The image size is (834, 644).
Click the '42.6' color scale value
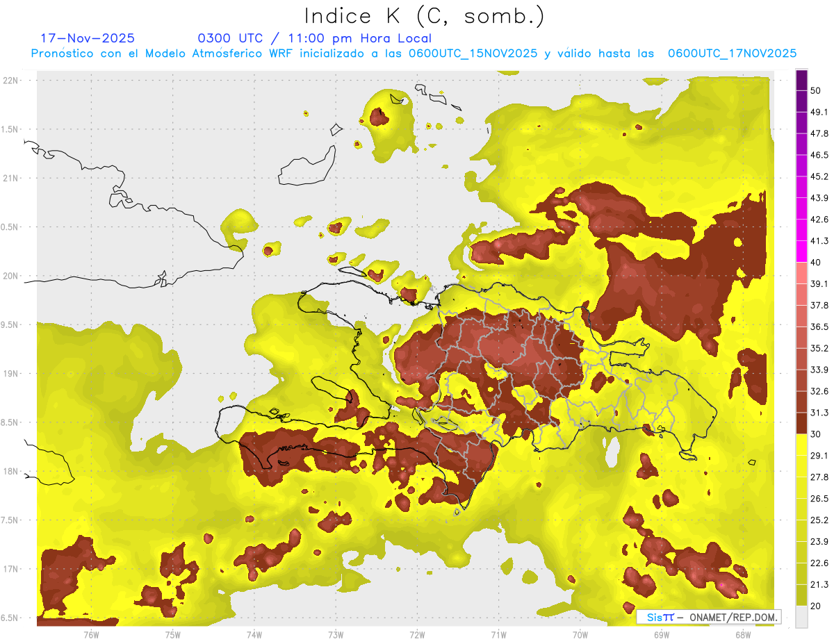[x=819, y=220]
